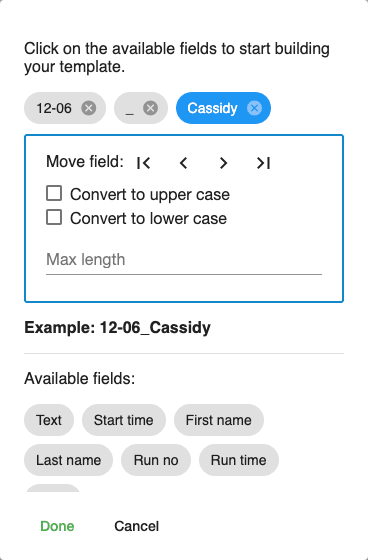Add the Run no available field
Image resolution: width=368 pixels, height=560 pixels.
click(156, 460)
